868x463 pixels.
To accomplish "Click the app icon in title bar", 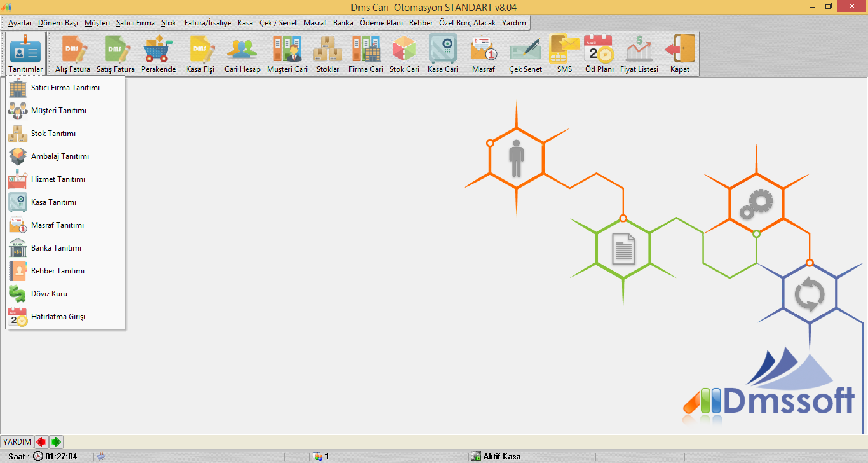I will click(x=7, y=6).
